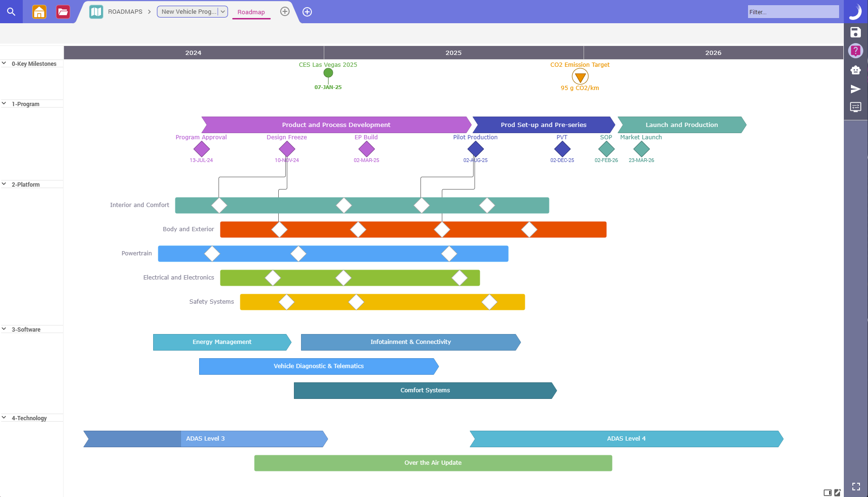The height and width of the screenshot is (497, 868).
Task: Select the Powertrain bar
Action: pos(333,254)
